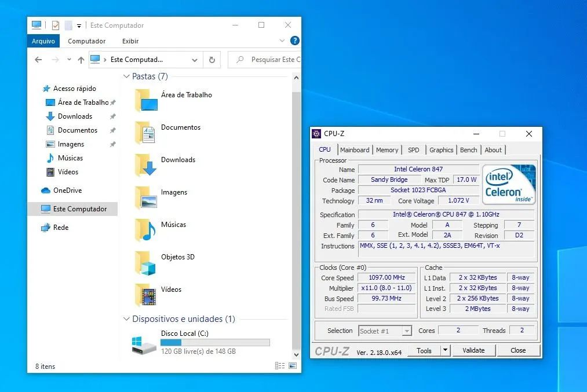Screen dimensions: 587x392
Task: Click the Intel Celeron inside logo
Action: [509, 184]
